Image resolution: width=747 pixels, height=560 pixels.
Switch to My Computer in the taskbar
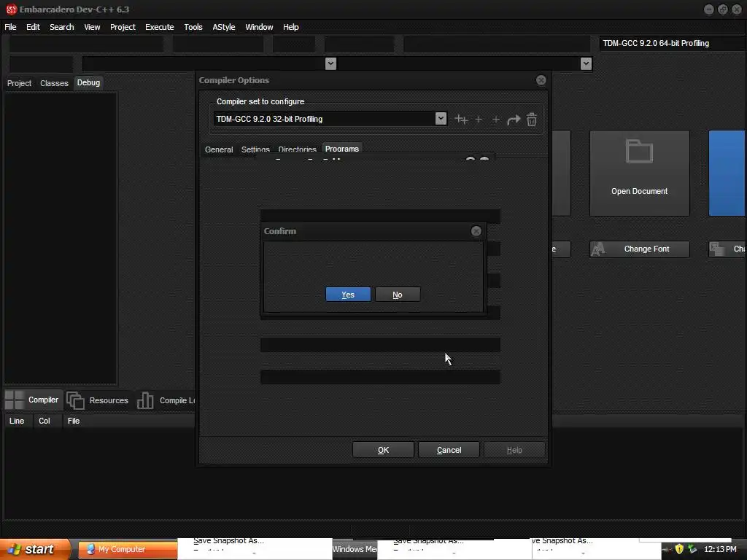(x=127, y=549)
